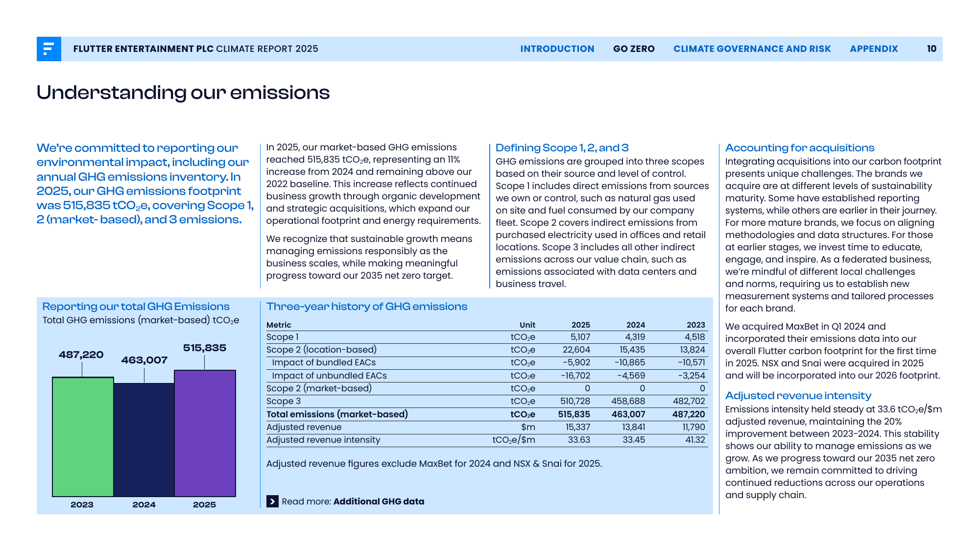The width and height of the screenshot is (980, 551).
Task: Click the 487,220 label above the chart
Action: pos(81,355)
